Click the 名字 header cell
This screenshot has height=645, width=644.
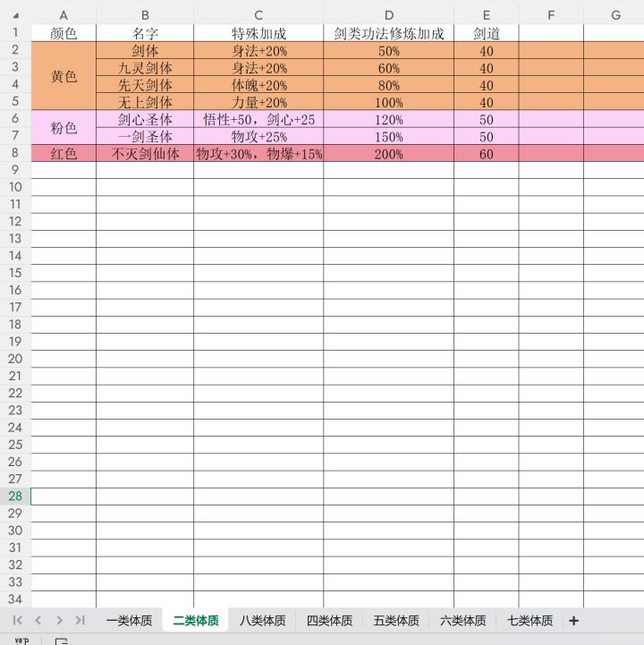pyautogui.click(x=145, y=33)
